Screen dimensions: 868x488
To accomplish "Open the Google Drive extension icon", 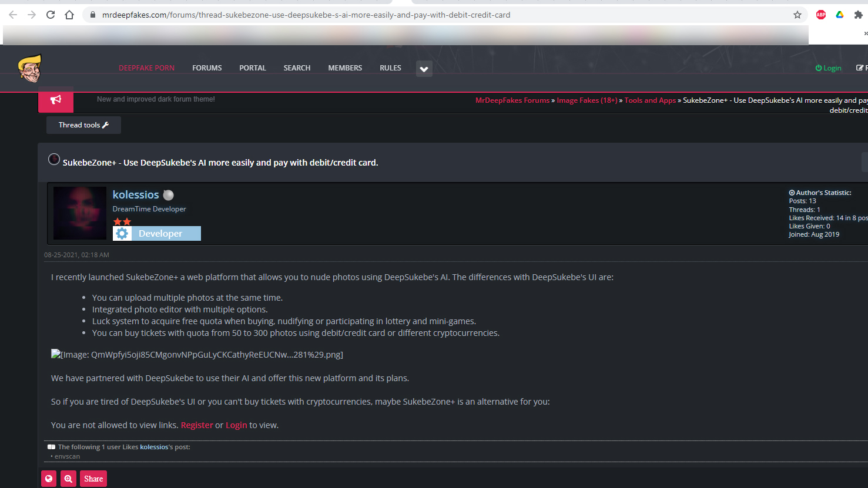I will 840,15.
